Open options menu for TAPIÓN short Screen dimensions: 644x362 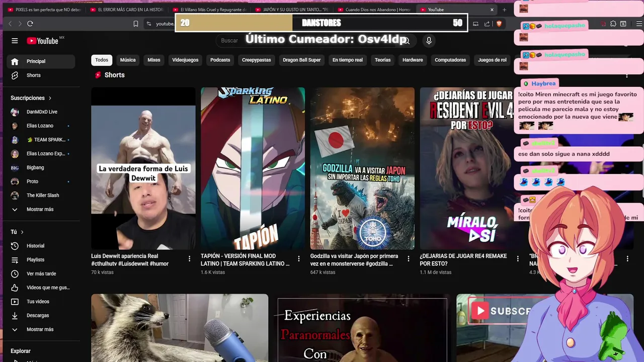coord(299,258)
